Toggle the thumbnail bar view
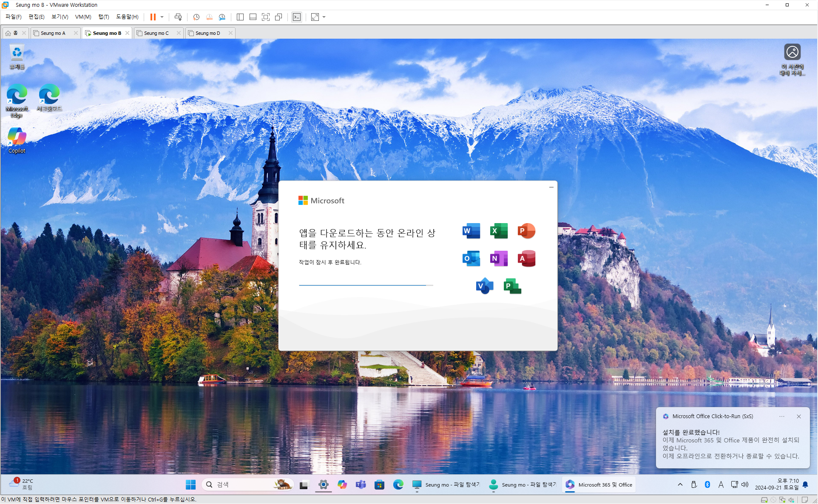The image size is (818, 504). pos(253,17)
